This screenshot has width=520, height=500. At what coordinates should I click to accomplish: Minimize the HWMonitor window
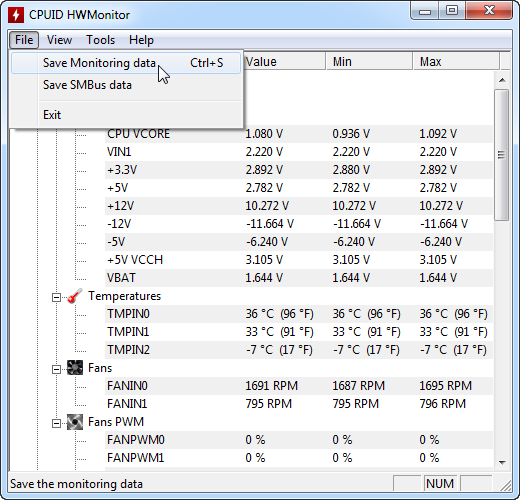[x=425, y=11]
